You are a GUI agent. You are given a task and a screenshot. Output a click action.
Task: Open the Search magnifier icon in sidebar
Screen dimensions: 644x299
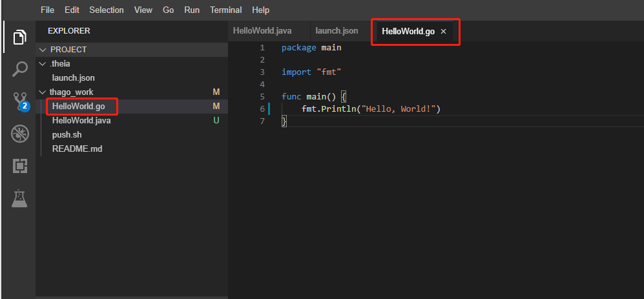tap(20, 69)
